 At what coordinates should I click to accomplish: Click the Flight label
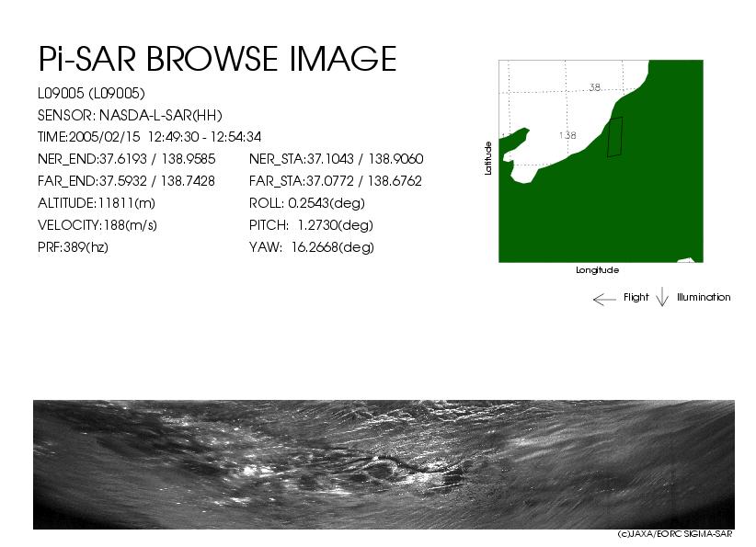click(636, 297)
